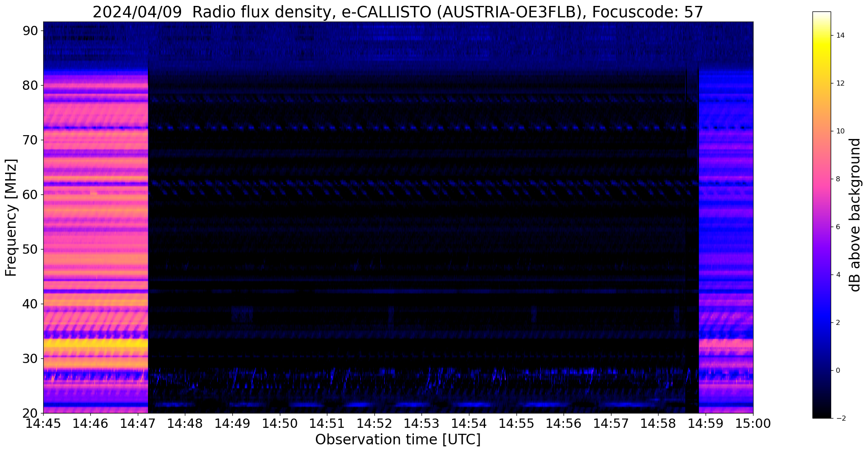Click the 80 MHz frequency tick label
The width and height of the screenshot is (868, 452).
30,85
